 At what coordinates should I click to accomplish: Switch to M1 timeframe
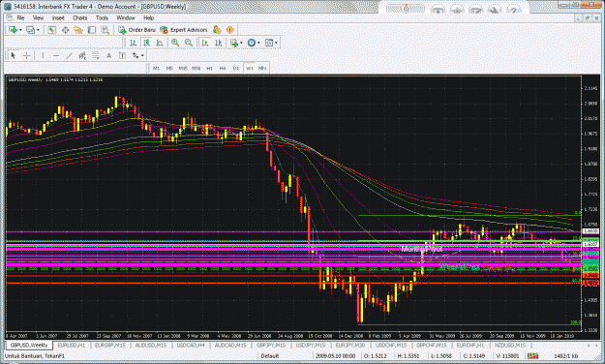[x=156, y=69]
